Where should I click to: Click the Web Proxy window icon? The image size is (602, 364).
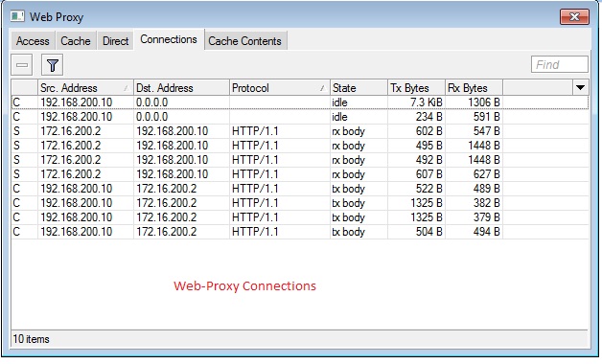tap(17, 16)
